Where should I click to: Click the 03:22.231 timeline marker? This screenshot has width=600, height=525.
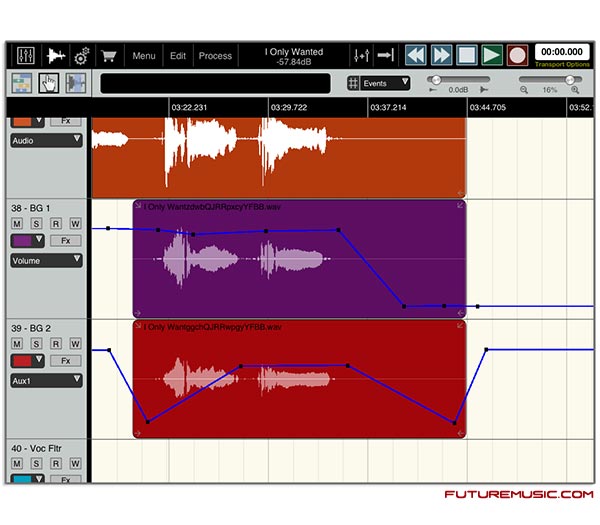point(189,108)
